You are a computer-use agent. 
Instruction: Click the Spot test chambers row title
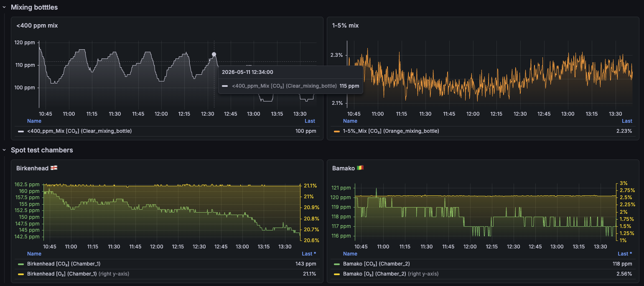click(42, 150)
